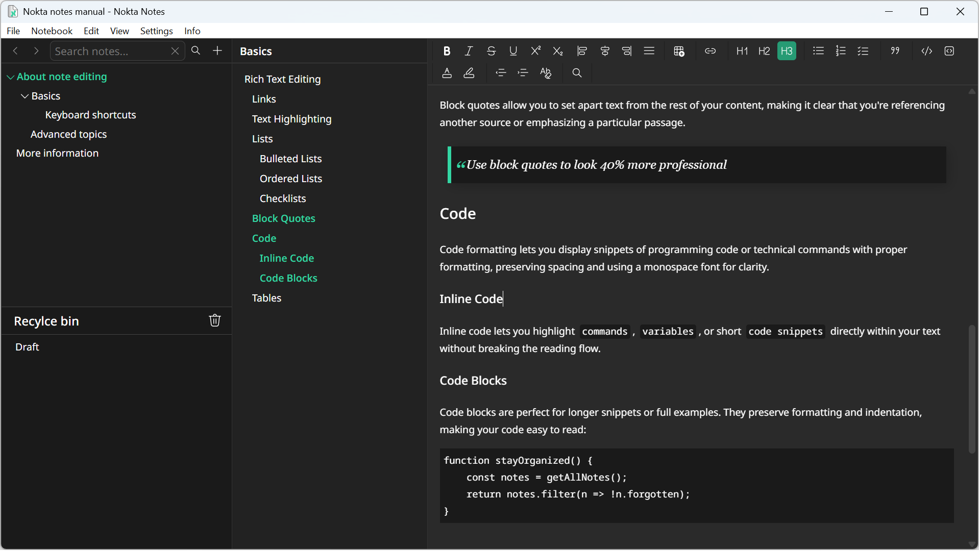Insert a table using the table icon
980x551 pixels.
tap(679, 51)
